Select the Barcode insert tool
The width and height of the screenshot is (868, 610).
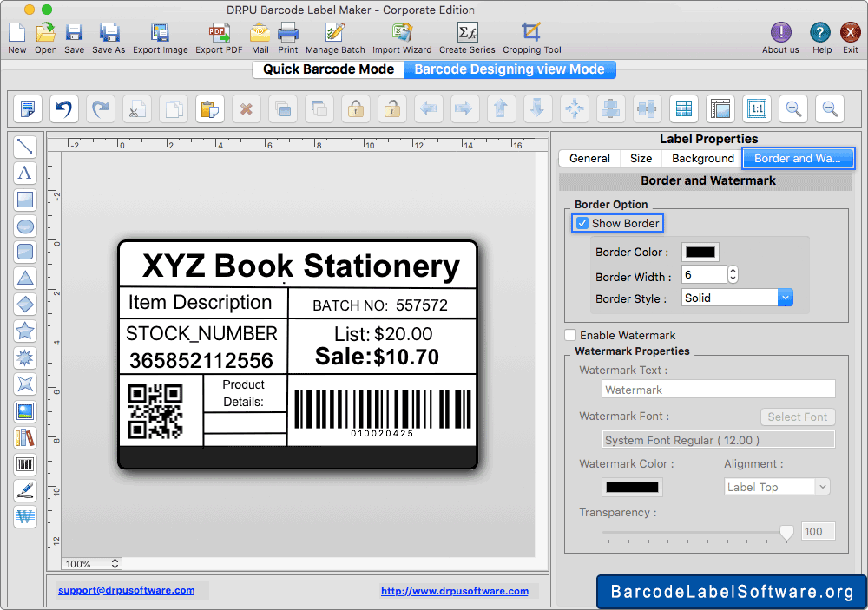click(25, 464)
